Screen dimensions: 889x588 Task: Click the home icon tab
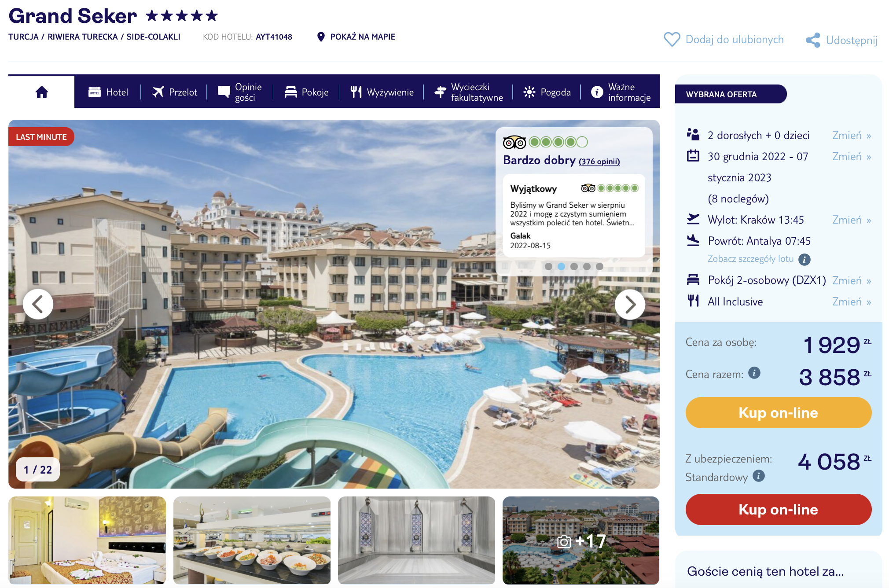click(42, 92)
